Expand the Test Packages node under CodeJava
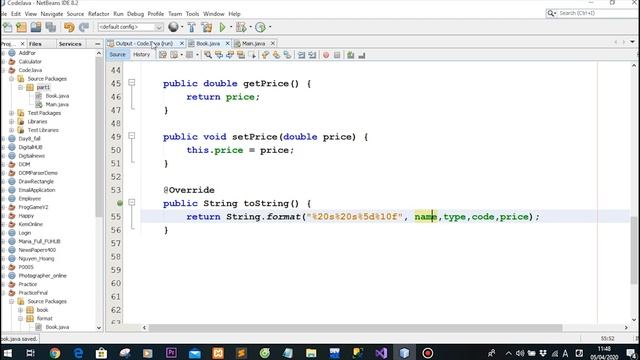Screen dimensions: 640x360 tap(11, 113)
